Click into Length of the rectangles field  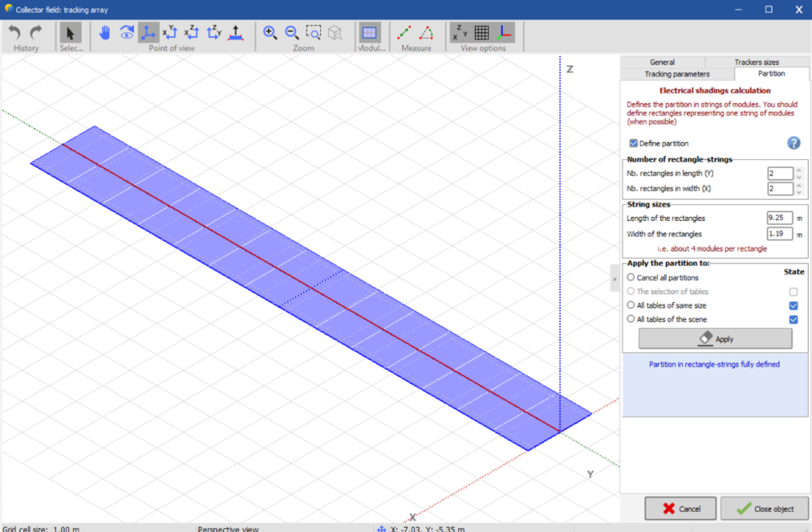click(779, 218)
